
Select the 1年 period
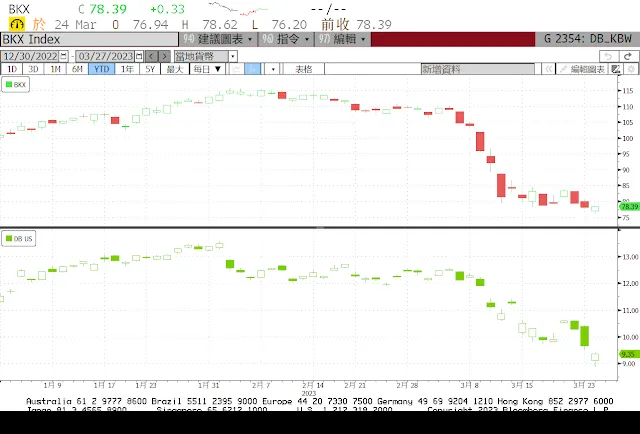click(127, 69)
